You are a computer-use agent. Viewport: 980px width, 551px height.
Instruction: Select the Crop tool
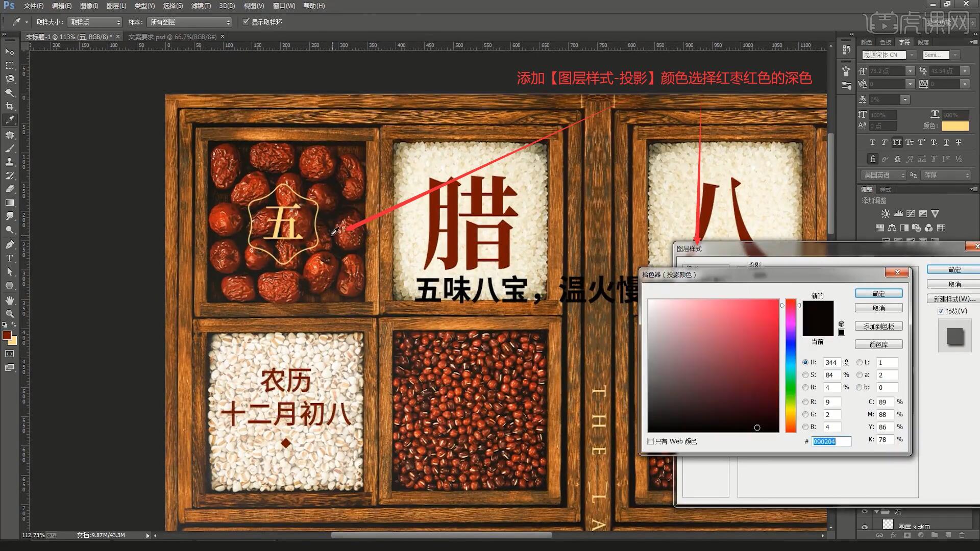click(x=10, y=106)
